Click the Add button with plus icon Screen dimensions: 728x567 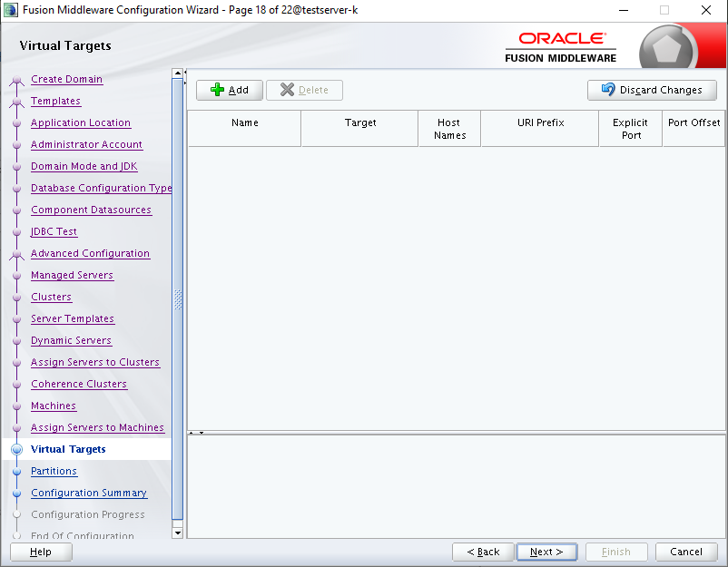tap(230, 90)
